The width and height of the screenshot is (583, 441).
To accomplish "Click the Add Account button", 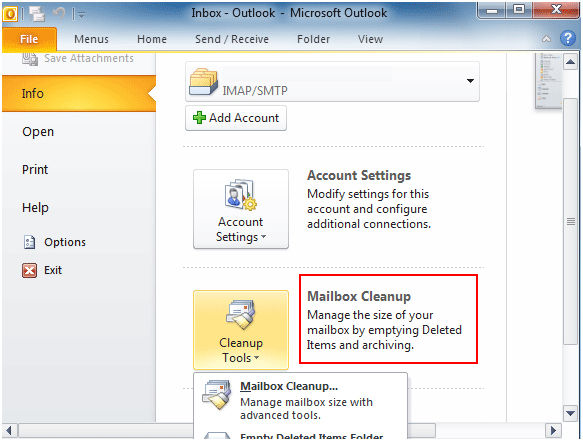I will 236,118.
